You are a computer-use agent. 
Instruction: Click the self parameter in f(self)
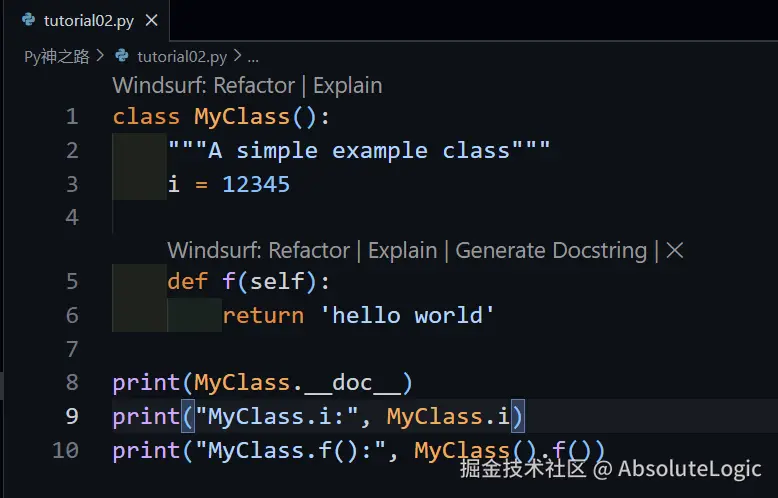click(276, 282)
